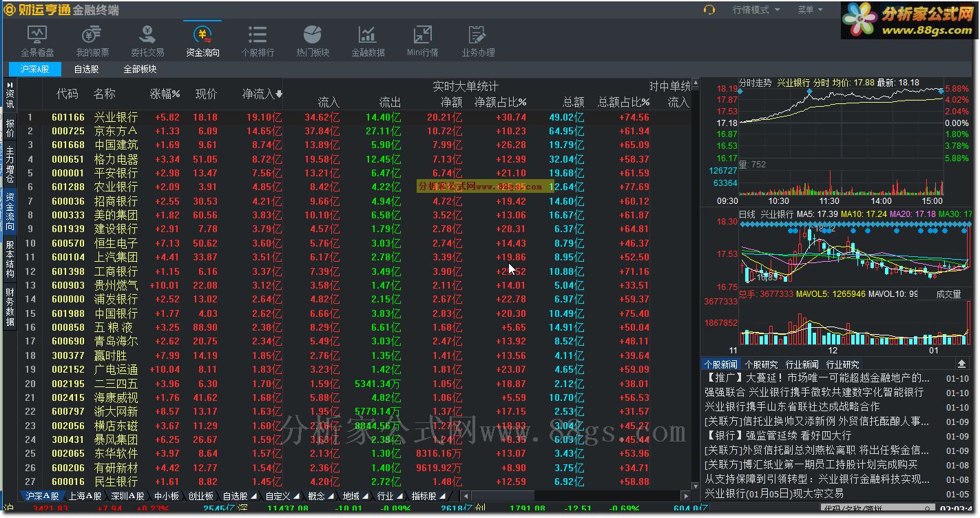
Task: Click the horizontal scrollbar right arrow
Action: point(686,496)
